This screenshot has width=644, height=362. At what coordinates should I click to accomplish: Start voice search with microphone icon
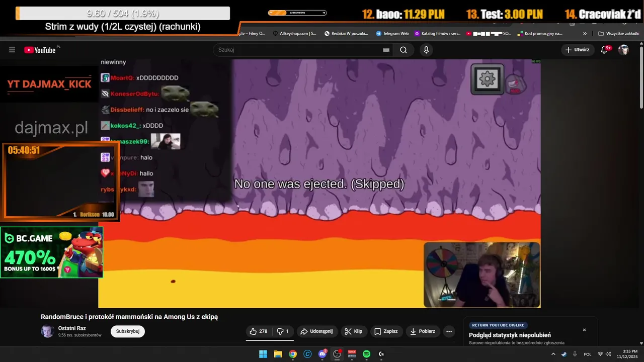426,50
